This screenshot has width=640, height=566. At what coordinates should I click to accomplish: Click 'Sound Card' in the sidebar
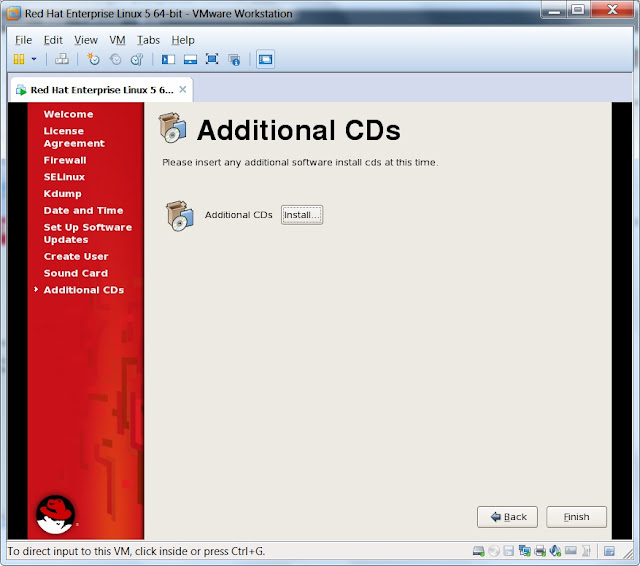[76, 273]
